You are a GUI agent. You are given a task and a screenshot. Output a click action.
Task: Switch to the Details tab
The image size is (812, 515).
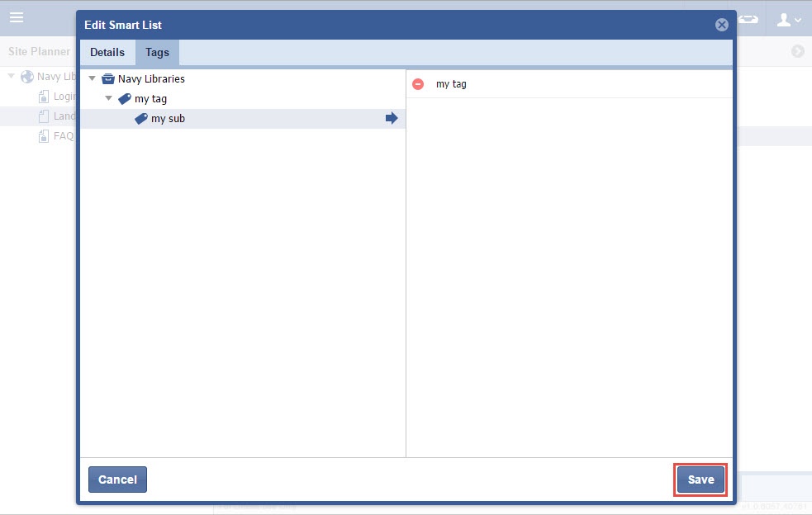coord(107,52)
